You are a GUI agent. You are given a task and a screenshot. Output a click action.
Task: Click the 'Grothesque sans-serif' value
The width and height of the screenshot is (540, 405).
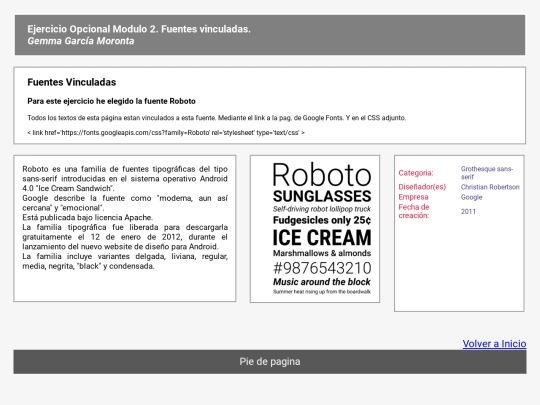coord(487,173)
